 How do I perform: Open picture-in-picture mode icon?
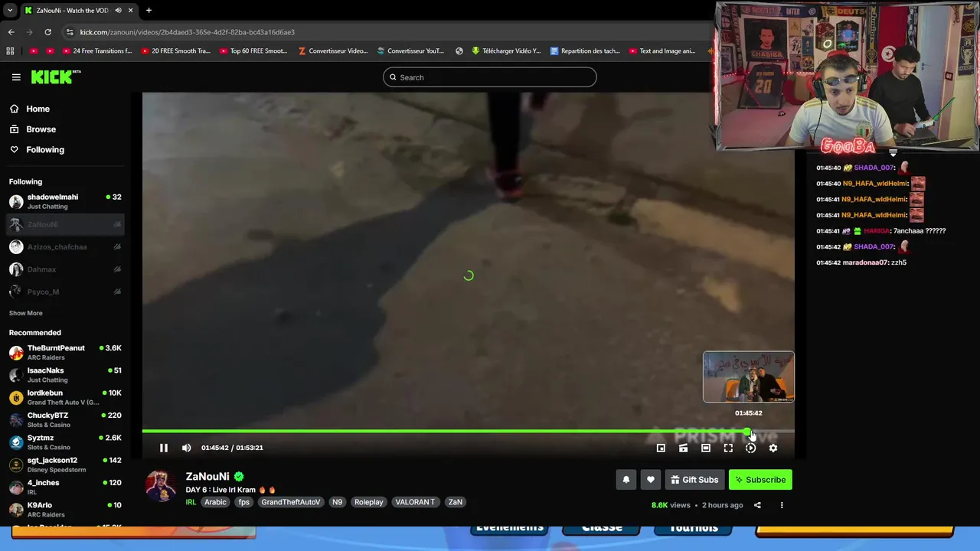(661, 448)
